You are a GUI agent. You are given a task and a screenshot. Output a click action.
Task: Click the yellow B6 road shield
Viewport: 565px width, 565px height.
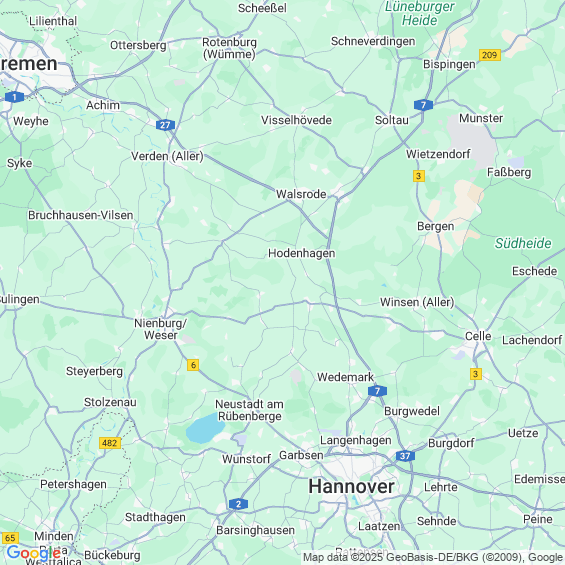click(x=193, y=365)
